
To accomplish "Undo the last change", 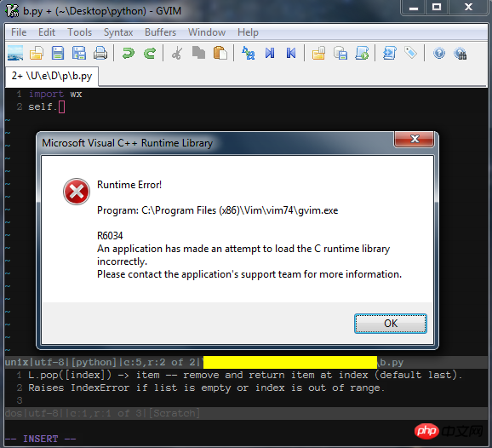I will (x=128, y=53).
